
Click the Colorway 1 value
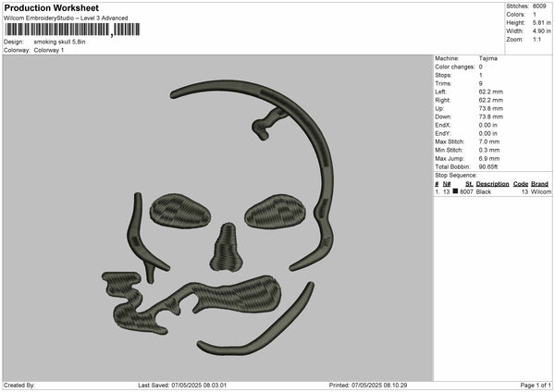point(49,50)
